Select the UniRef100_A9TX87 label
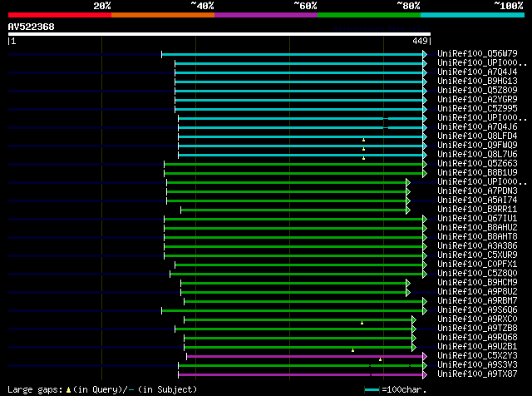 pos(477,374)
